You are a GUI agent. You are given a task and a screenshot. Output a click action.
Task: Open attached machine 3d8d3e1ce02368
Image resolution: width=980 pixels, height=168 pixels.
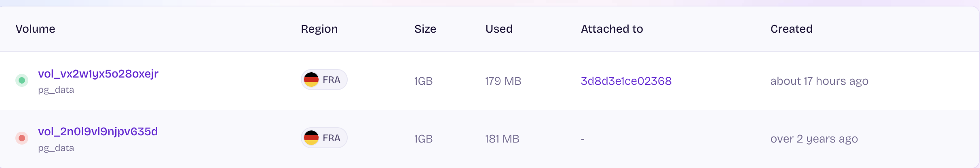pyautogui.click(x=626, y=81)
